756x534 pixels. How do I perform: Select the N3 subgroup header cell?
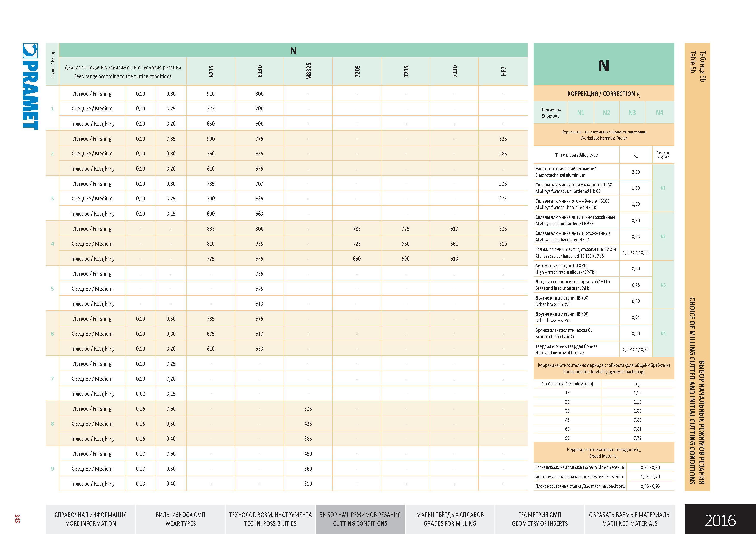pos(632,113)
